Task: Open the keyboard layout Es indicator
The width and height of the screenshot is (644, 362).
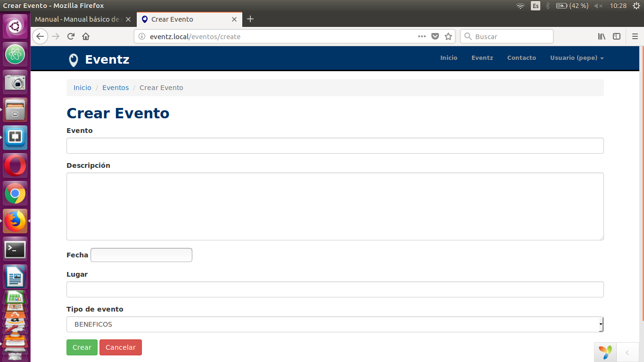Action: click(536, 6)
